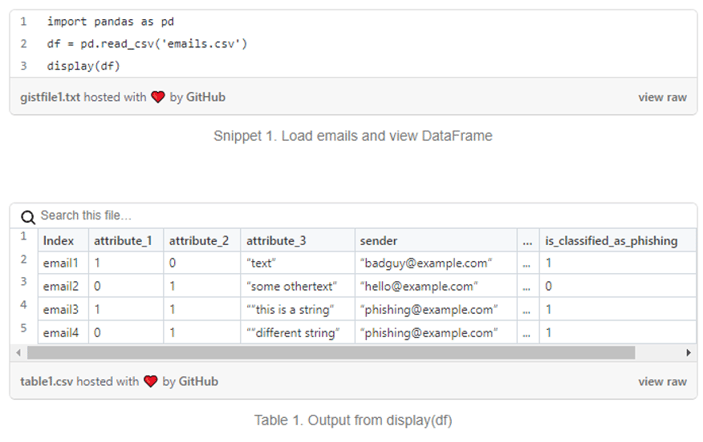Open 'view raw' link for table1.csv

point(662,381)
